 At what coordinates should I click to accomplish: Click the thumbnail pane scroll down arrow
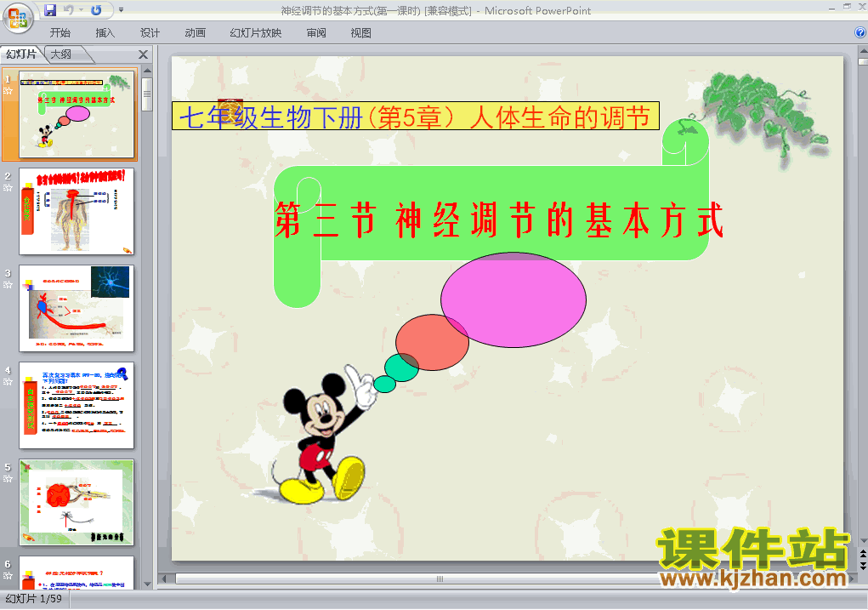pos(147,584)
